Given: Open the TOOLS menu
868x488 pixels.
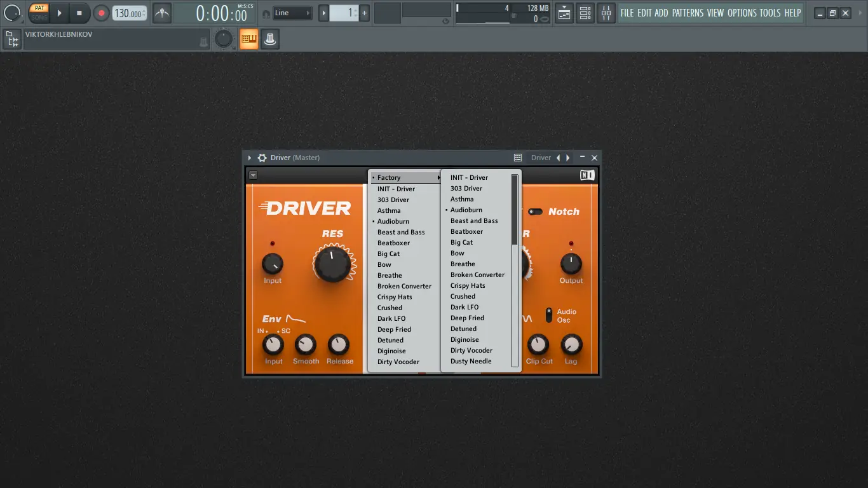Looking at the screenshot, I should (x=770, y=13).
